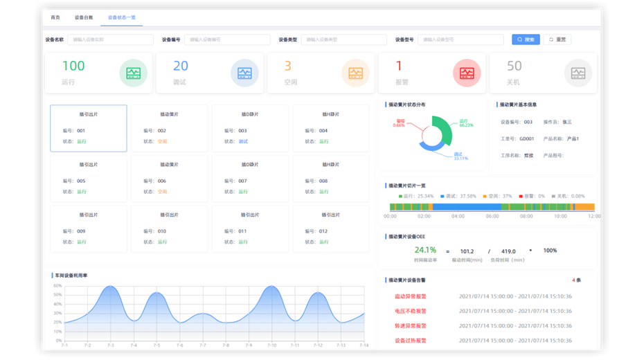Click the orange 空闲 (idle) monitor icon
This screenshot has height=360, width=644.
(x=355, y=73)
